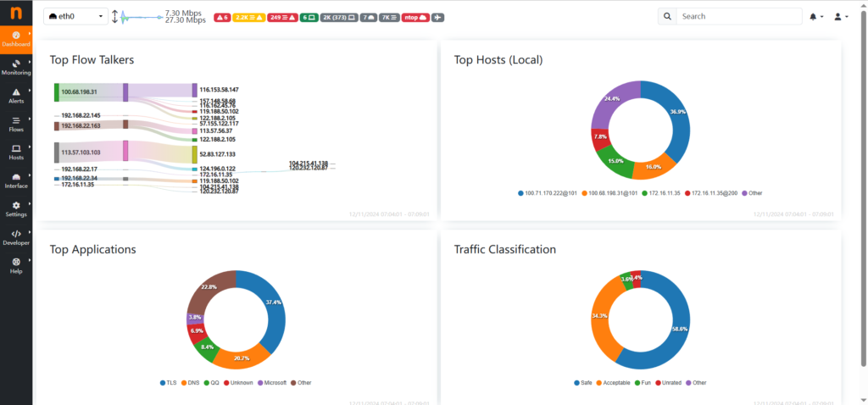Click the airplane mode badge icon
This screenshot has width=868, height=405.
point(437,17)
